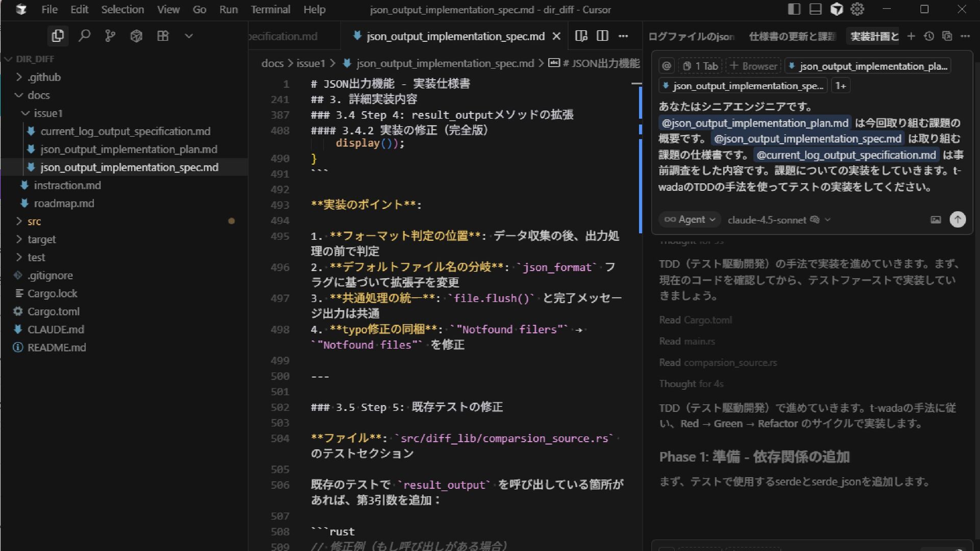Open Cargo.toml in the file tree
This screenshot has width=980, height=551.
pos(53,311)
